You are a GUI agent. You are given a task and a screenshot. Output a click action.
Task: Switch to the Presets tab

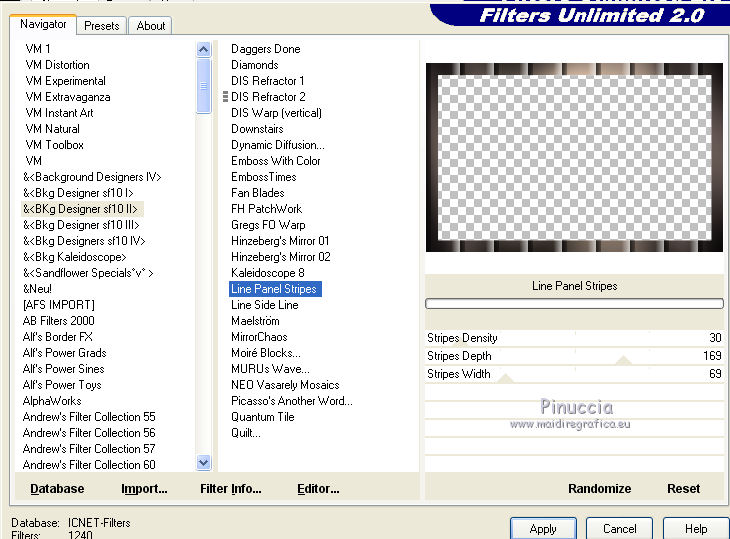tap(101, 26)
